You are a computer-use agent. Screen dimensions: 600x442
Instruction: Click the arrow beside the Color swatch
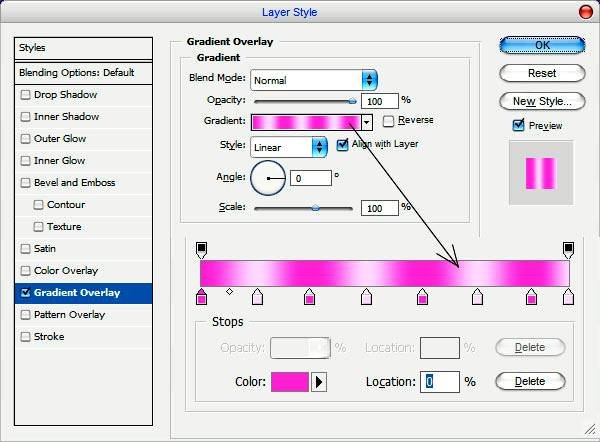320,381
